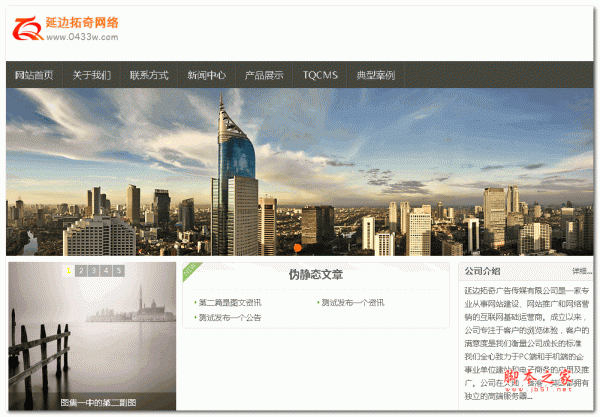Open article 测试发布一个公告
The image size is (600, 417).
tap(230, 317)
